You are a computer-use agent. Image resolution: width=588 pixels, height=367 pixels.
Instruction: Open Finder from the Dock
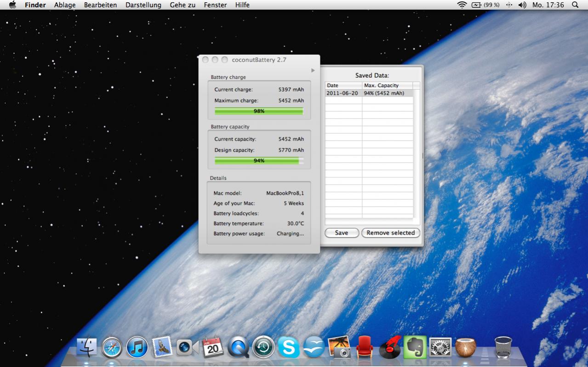[87, 347]
